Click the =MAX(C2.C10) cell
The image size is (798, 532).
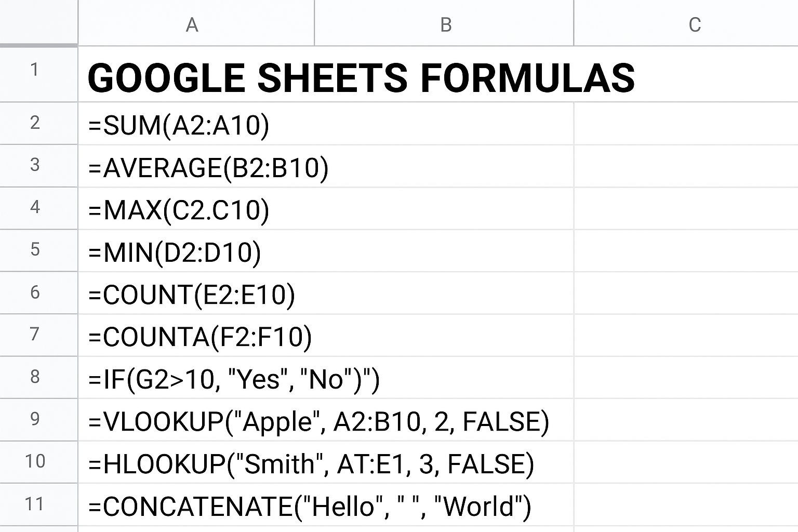179,210
